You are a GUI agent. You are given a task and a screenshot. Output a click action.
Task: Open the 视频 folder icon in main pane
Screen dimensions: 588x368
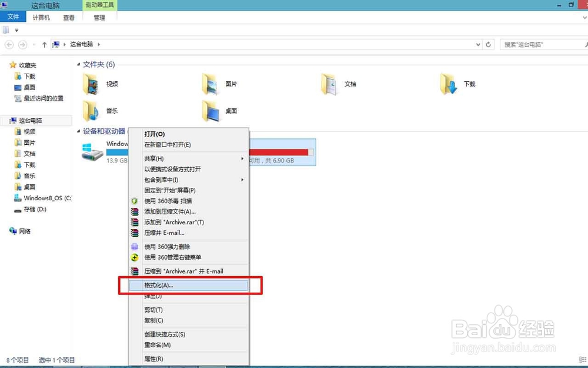click(91, 84)
